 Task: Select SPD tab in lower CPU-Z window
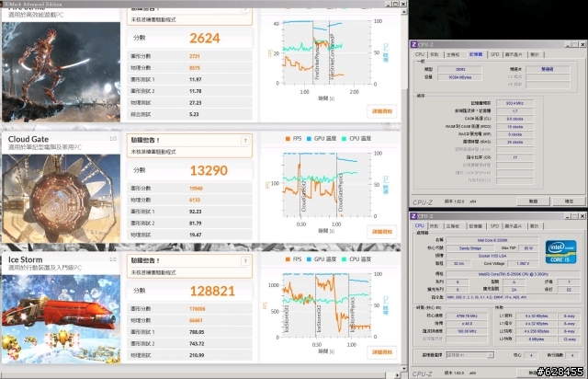pyautogui.click(x=494, y=226)
